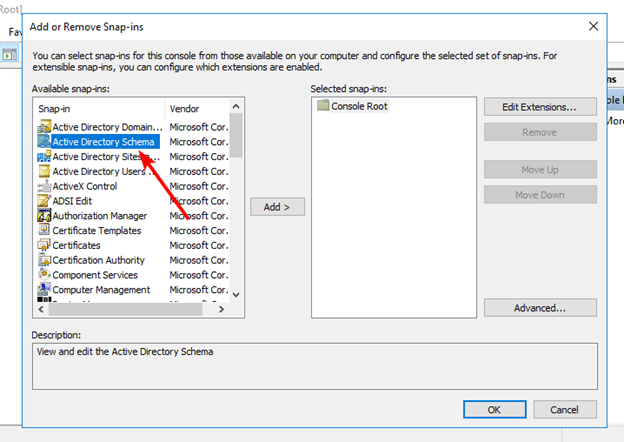Cancel the snap-ins dialog

pos(565,409)
